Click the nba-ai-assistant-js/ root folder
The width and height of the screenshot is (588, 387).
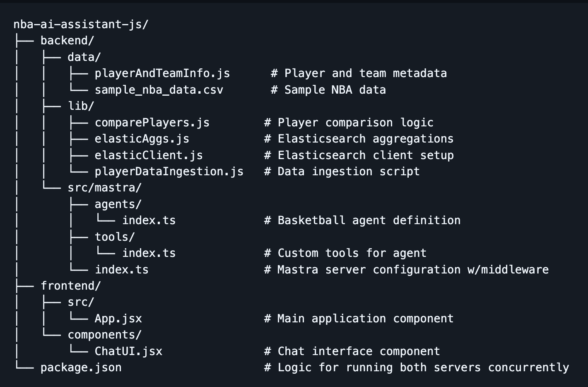(81, 24)
